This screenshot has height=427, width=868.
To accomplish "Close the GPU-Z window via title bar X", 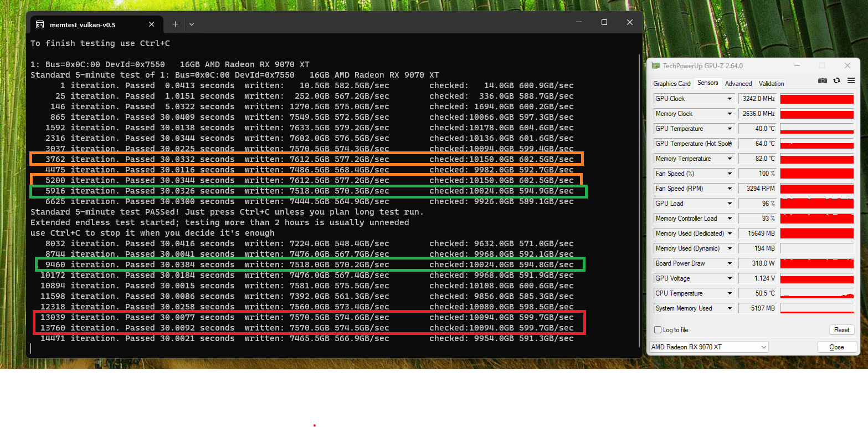I will click(847, 65).
